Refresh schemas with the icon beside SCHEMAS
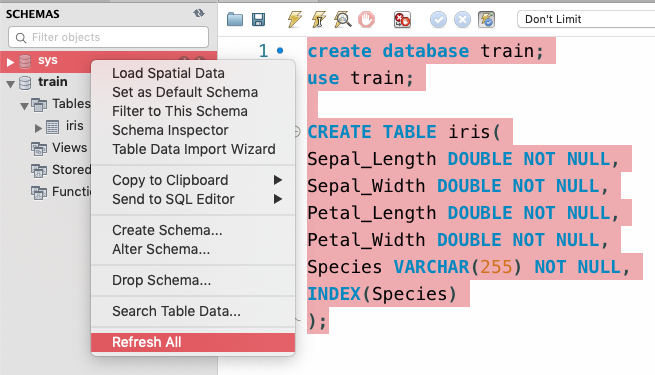The height and width of the screenshot is (375, 655). 199,13
